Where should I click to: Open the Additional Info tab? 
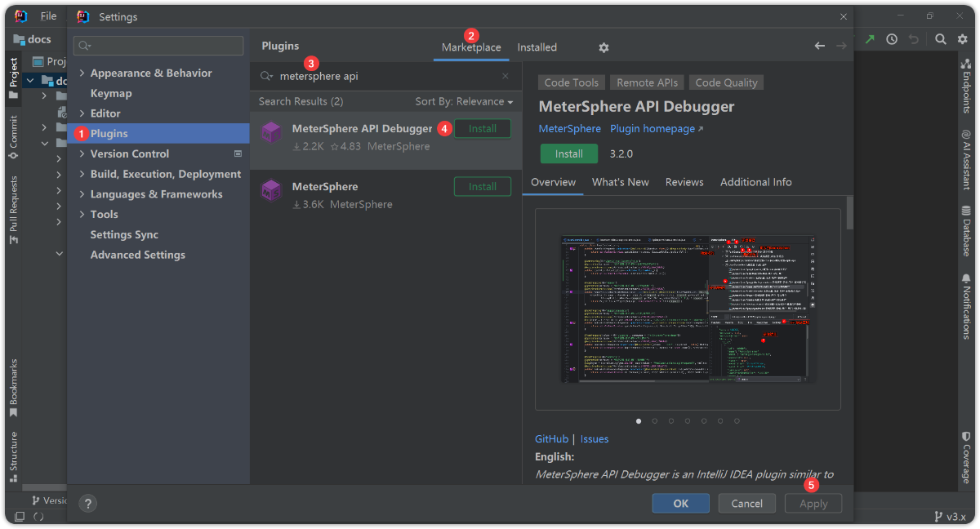(x=755, y=182)
